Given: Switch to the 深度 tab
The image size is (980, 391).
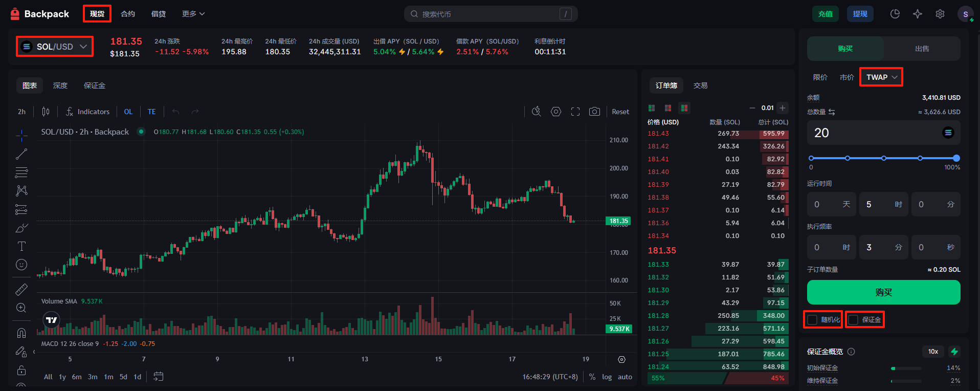Looking at the screenshot, I should click(60, 85).
